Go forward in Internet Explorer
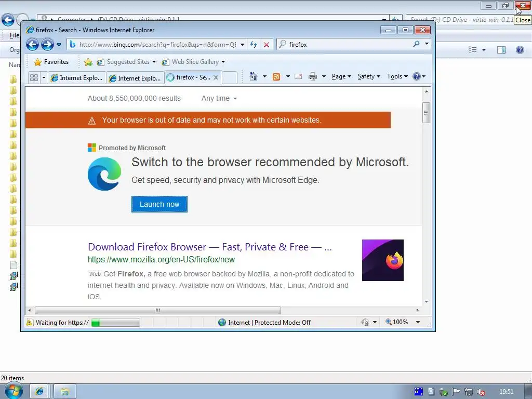 click(47, 44)
